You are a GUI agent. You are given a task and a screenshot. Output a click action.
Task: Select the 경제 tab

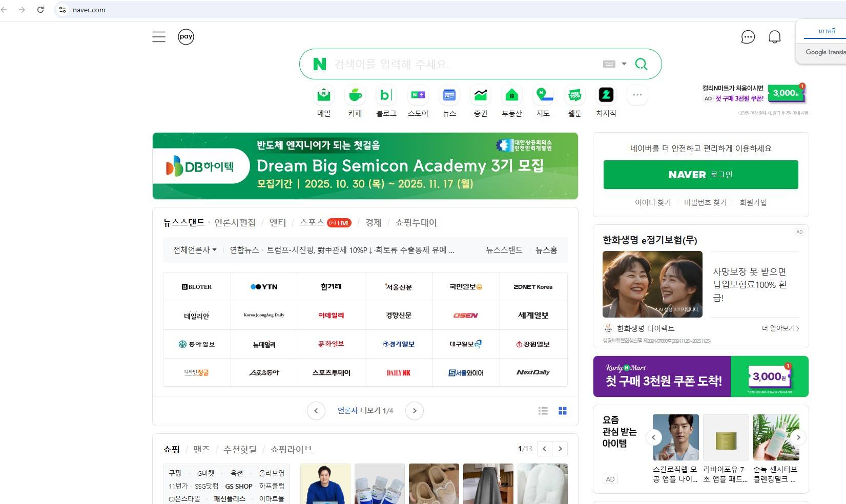(373, 222)
